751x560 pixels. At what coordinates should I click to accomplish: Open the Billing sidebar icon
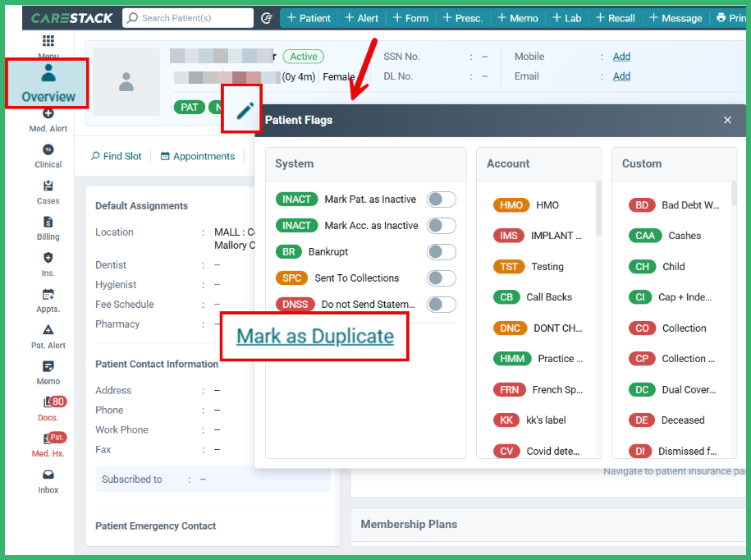pyautogui.click(x=47, y=227)
